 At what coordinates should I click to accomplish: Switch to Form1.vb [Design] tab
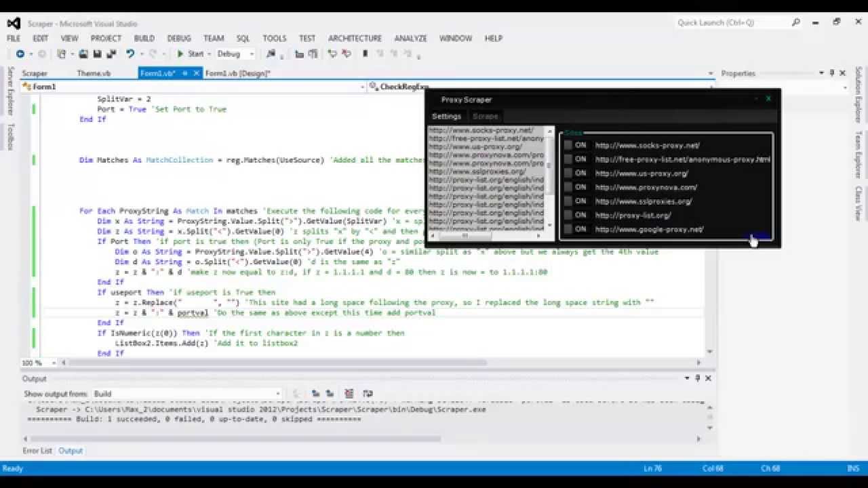(237, 73)
